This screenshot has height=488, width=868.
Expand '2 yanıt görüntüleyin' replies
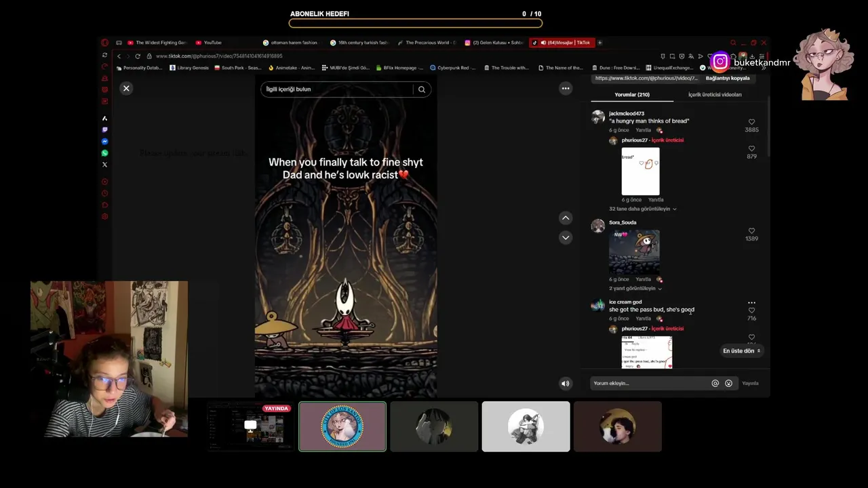pos(635,289)
